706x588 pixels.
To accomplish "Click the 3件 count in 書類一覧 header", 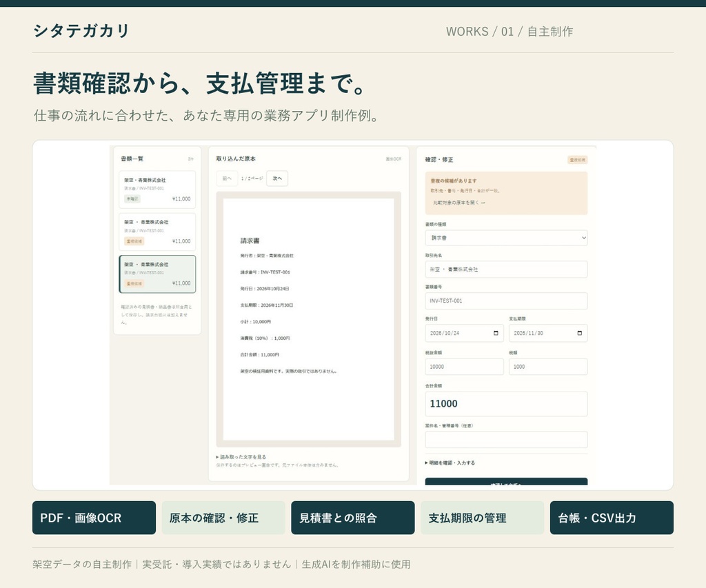I will [x=191, y=159].
